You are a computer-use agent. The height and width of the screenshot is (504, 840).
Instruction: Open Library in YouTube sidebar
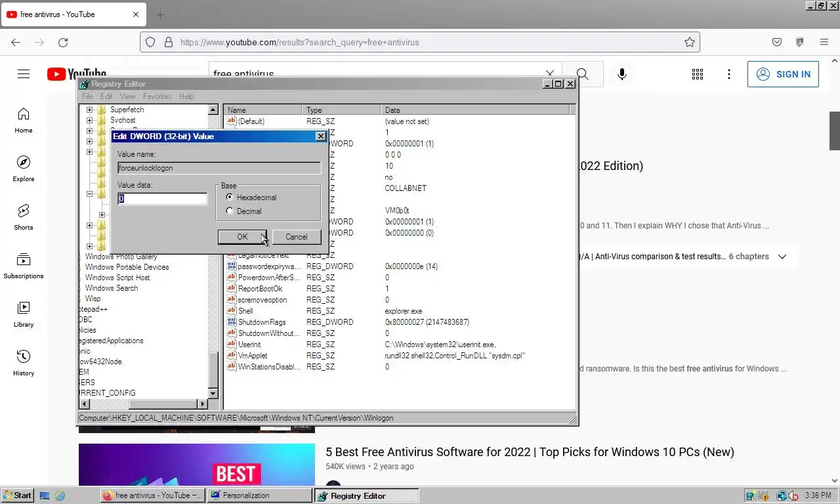(x=24, y=315)
